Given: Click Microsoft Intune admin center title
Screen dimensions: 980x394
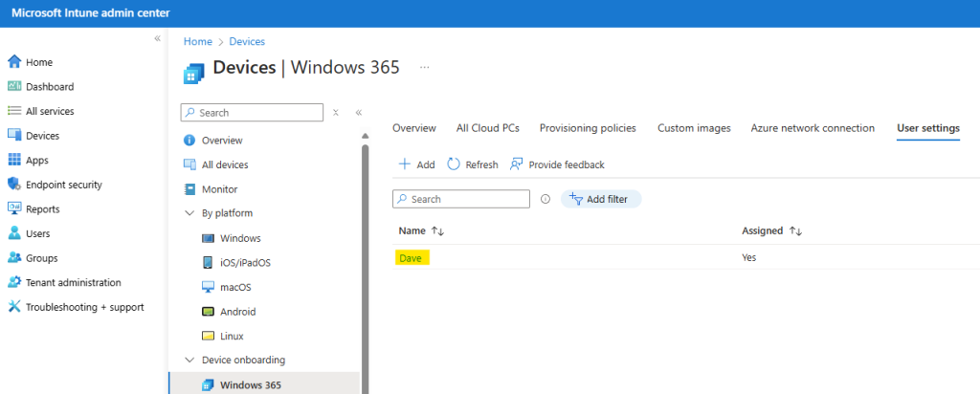Looking at the screenshot, I should tap(91, 13).
